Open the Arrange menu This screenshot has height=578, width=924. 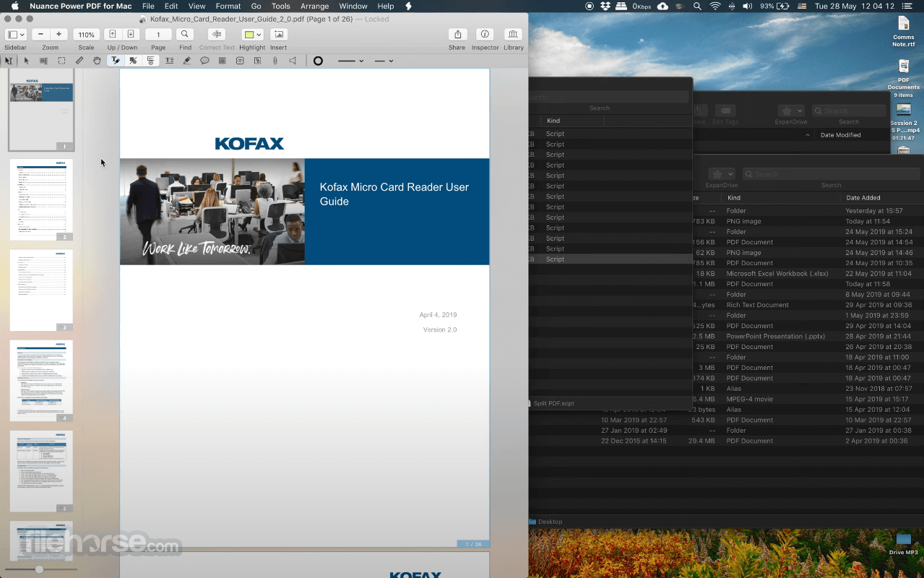314,6
